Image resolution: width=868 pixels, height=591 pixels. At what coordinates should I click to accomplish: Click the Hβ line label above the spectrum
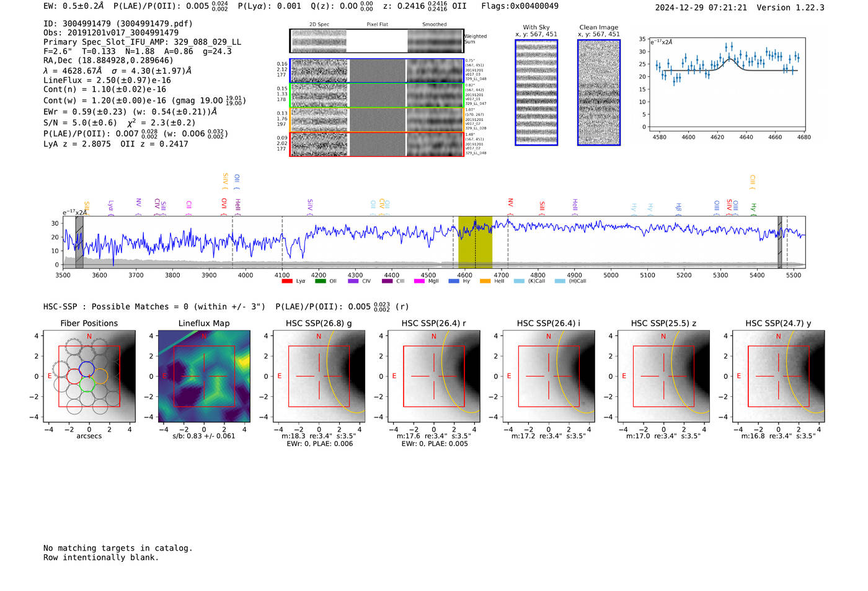[679, 207]
